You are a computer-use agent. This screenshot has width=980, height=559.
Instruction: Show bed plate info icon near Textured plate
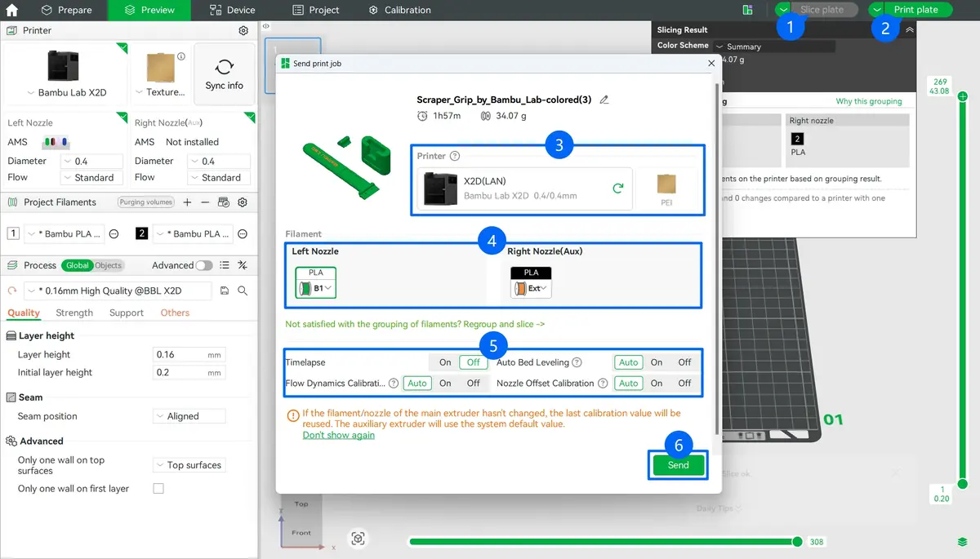(x=181, y=56)
